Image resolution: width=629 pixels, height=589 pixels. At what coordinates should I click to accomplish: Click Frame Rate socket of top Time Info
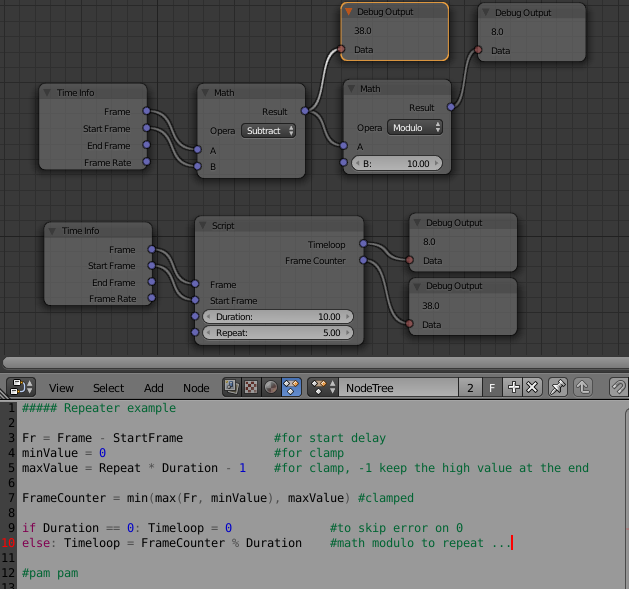pyautogui.click(x=146, y=162)
